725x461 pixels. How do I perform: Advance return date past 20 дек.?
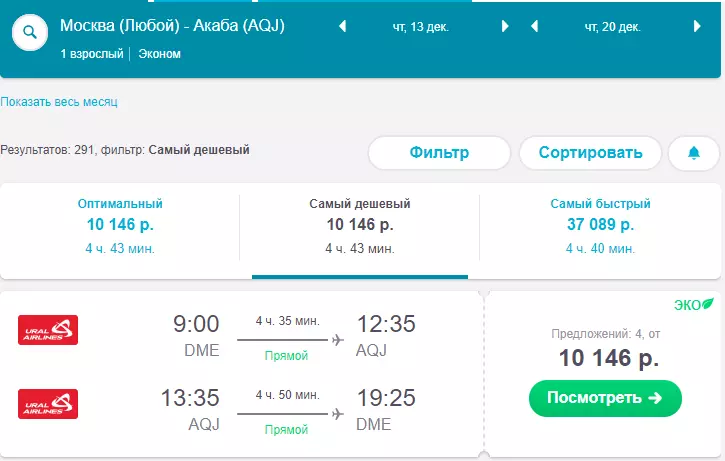(x=697, y=26)
